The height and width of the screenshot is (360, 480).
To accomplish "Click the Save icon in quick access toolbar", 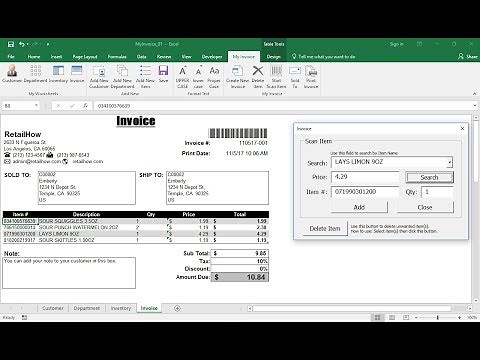I will [x=11, y=44].
